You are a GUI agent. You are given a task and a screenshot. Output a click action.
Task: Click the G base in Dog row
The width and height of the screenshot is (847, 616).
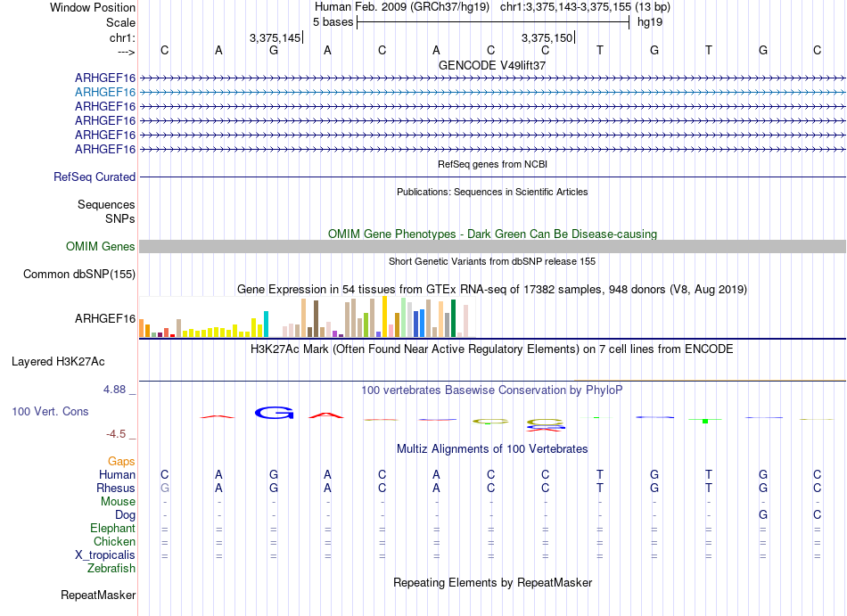coord(762,515)
